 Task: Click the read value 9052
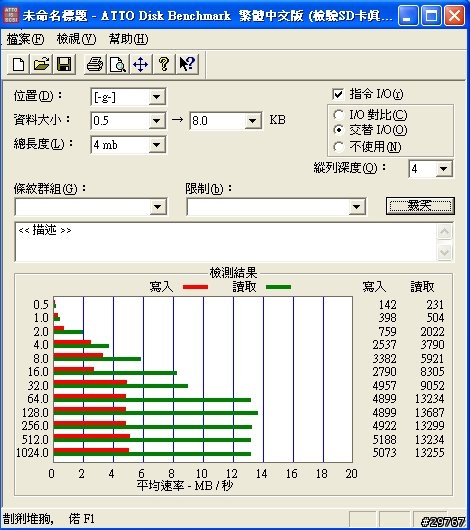[x=432, y=385]
